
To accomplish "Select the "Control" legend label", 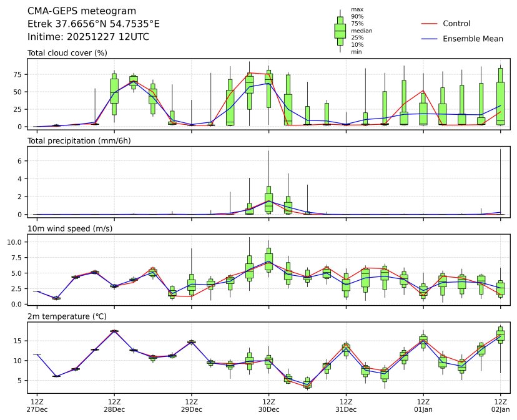I will click(456, 24).
